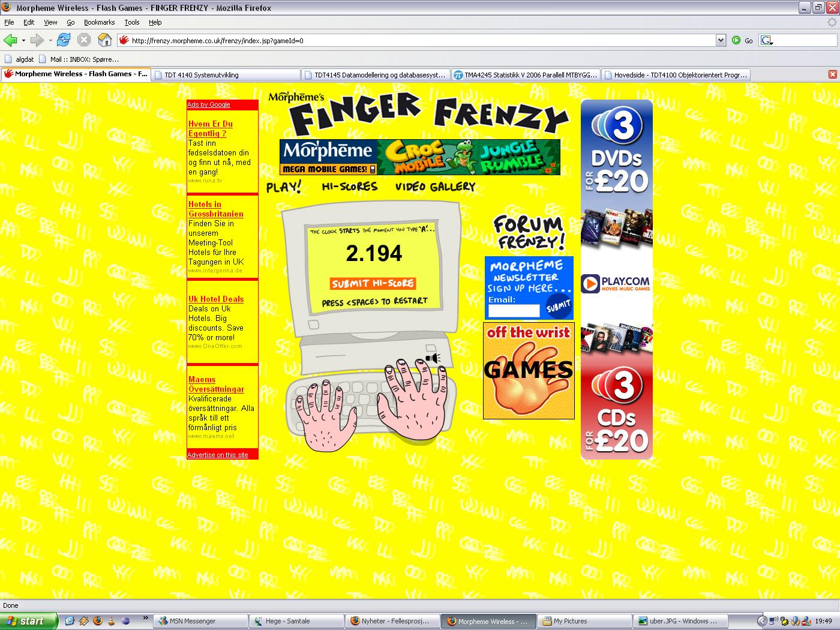This screenshot has height=630, width=840.
Task: Click the newsletter Email input field
Action: (514, 310)
